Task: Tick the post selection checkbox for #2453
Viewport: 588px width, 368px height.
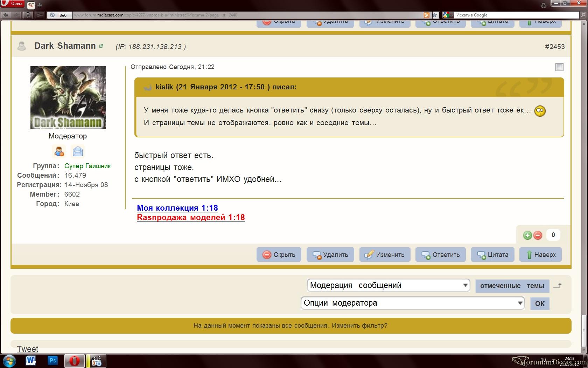Action: point(559,67)
